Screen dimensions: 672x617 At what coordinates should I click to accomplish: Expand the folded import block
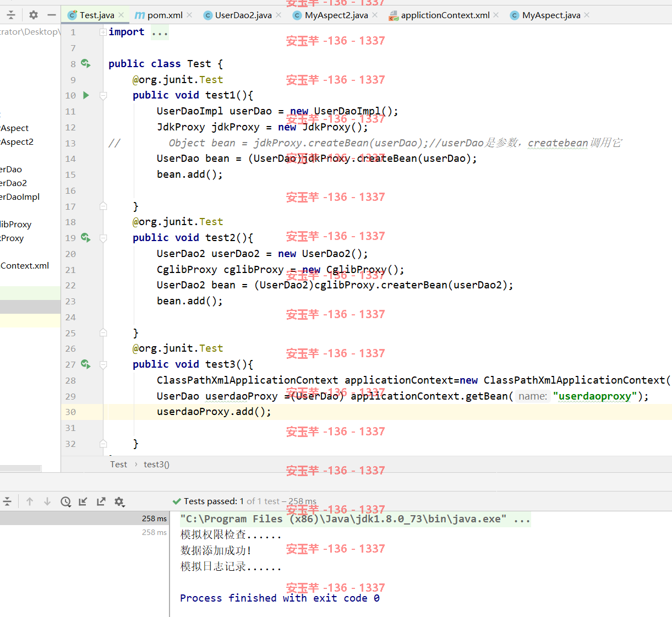tap(103, 32)
